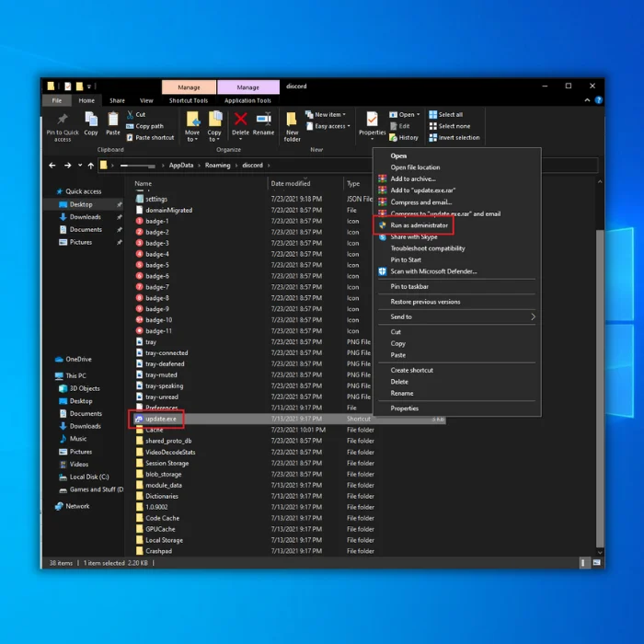Image resolution: width=644 pixels, height=644 pixels.
Task: Click the Forward navigation arrow
Action: click(x=67, y=165)
